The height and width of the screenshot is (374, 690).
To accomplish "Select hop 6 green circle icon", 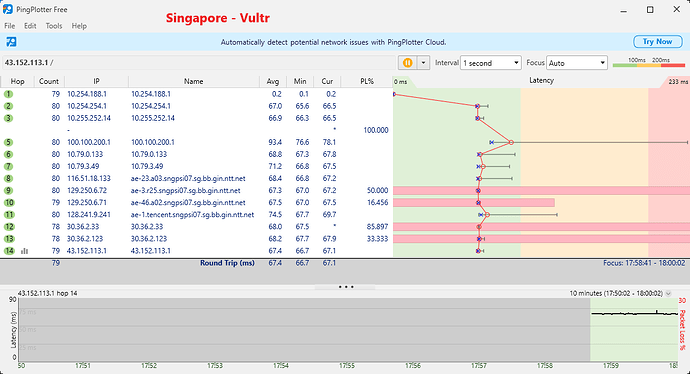I will (8, 154).
